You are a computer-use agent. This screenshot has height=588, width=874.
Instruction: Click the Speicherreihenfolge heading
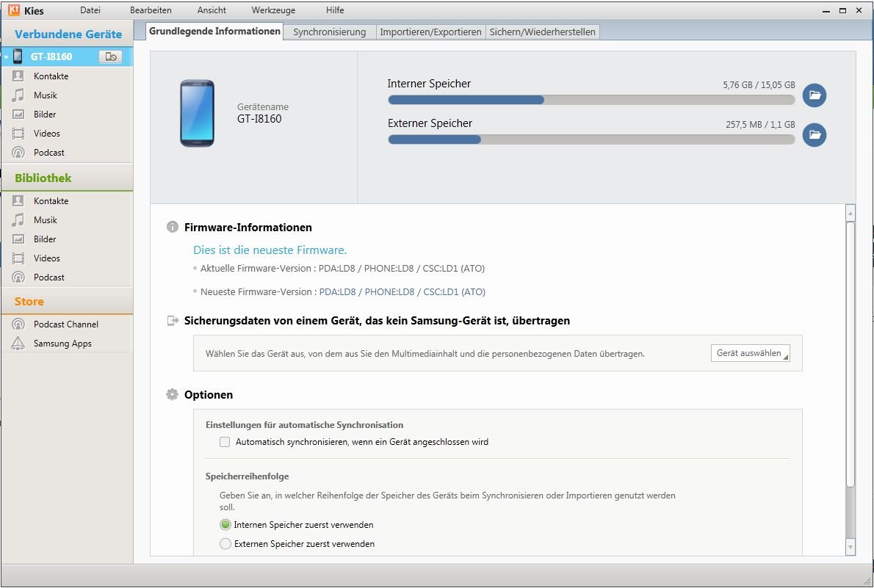(247, 476)
